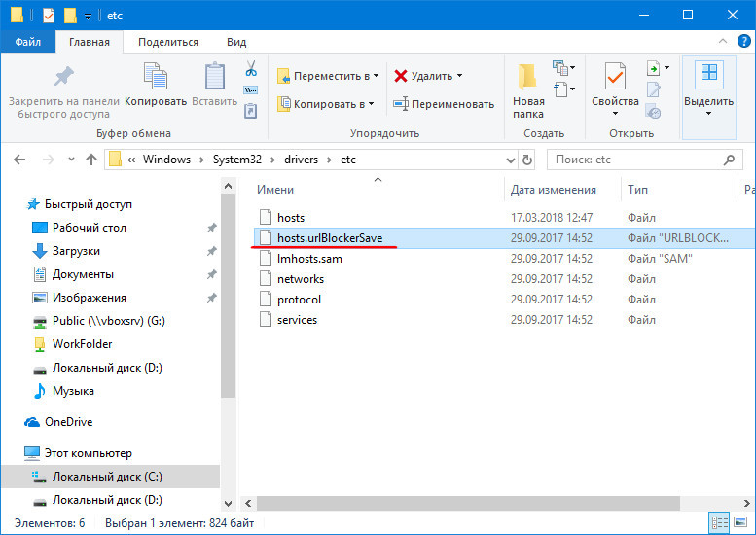756x535 pixels.
Task: Open the Properties (Свойства) dropdown arrow
Action: point(615,114)
